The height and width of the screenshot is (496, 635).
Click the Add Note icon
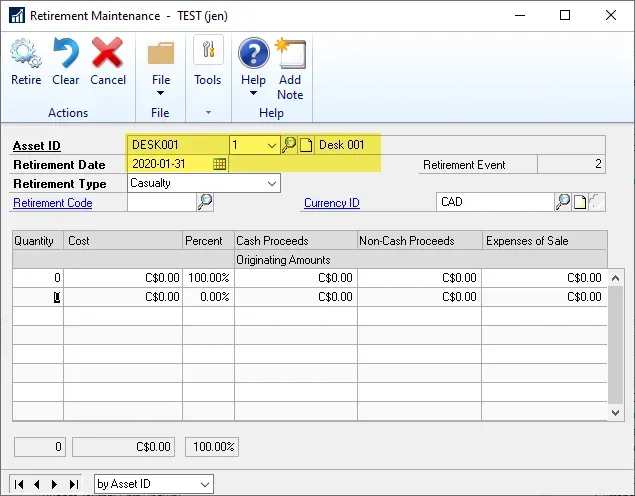click(x=290, y=55)
